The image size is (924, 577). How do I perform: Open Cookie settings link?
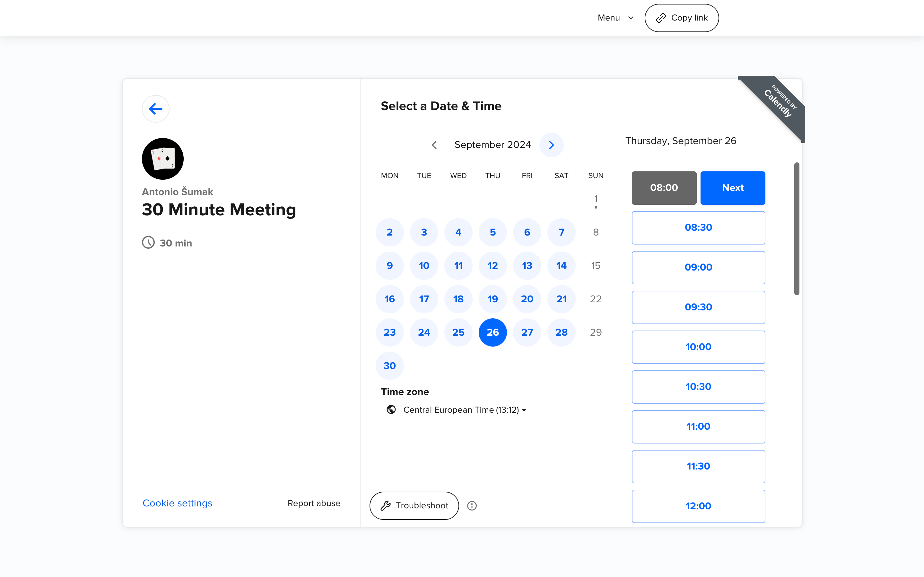[177, 503]
